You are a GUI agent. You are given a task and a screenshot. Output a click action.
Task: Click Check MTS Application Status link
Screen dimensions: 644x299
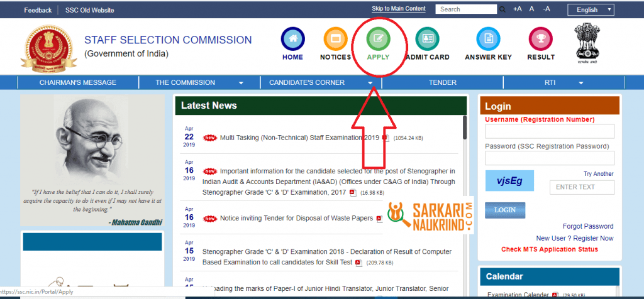click(x=550, y=249)
